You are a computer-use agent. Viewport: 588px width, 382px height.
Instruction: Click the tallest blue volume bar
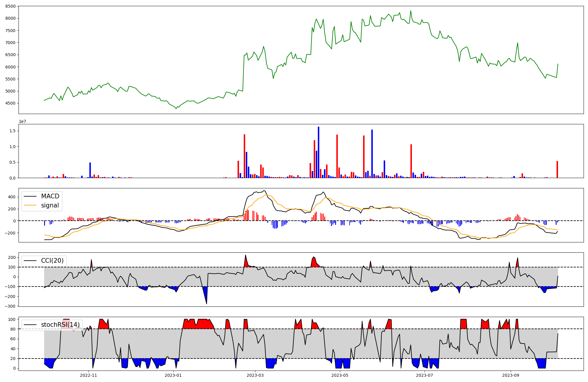click(x=318, y=153)
